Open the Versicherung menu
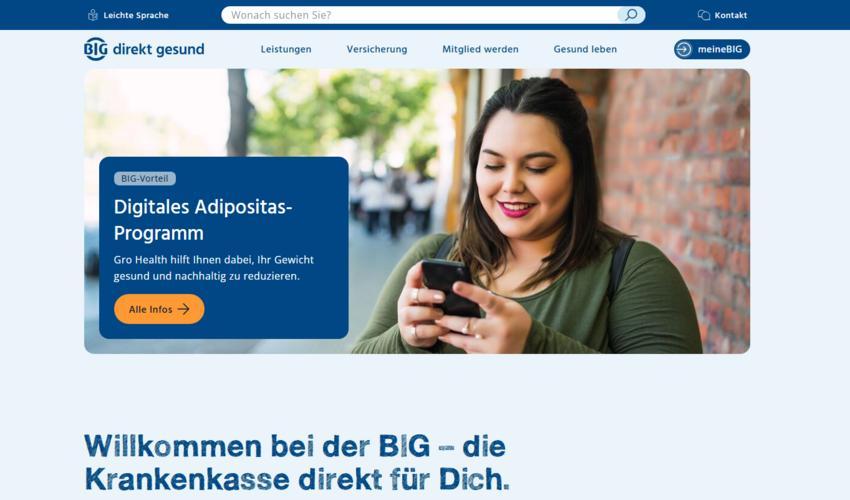The width and height of the screenshot is (850, 500). pyautogui.click(x=377, y=49)
